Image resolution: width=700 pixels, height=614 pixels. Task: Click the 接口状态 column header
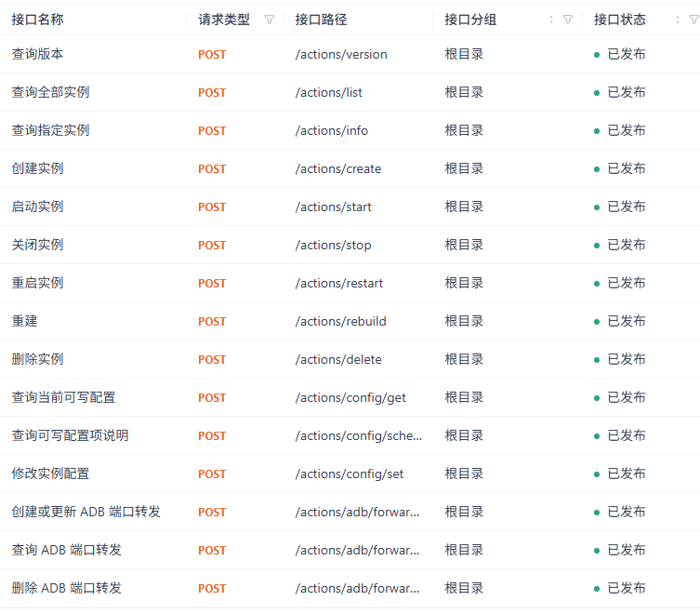tap(620, 20)
